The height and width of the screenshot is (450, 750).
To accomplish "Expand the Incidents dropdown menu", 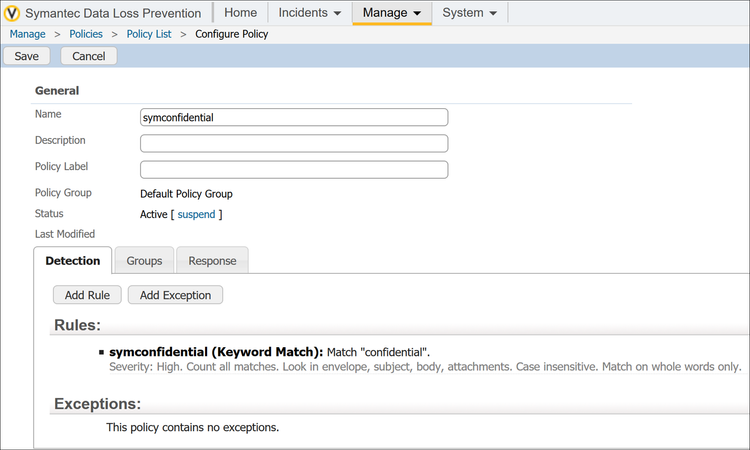I will pos(309,13).
